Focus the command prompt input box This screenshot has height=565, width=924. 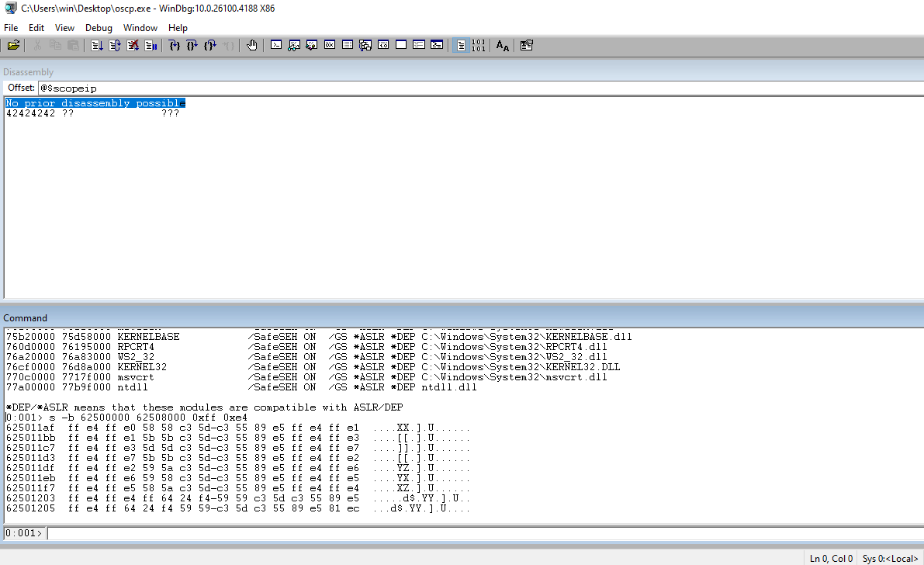(x=481, y=533)
